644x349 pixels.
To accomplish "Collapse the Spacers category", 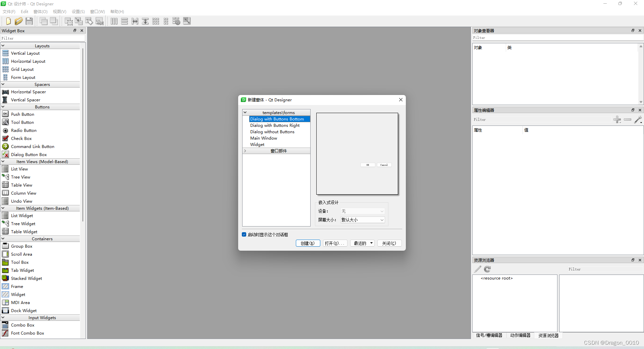I will (3, 84).
